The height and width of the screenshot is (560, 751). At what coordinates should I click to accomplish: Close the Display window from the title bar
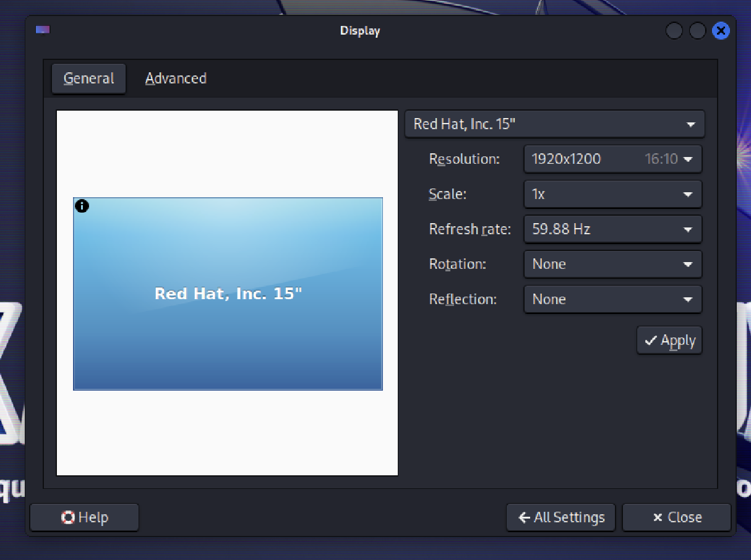[x=721, y=30]
